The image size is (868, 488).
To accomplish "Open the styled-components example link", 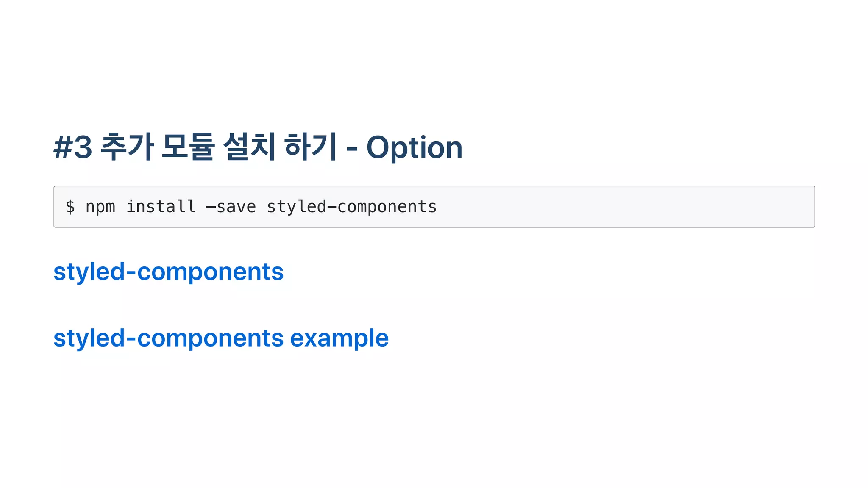I will [221, 338].
